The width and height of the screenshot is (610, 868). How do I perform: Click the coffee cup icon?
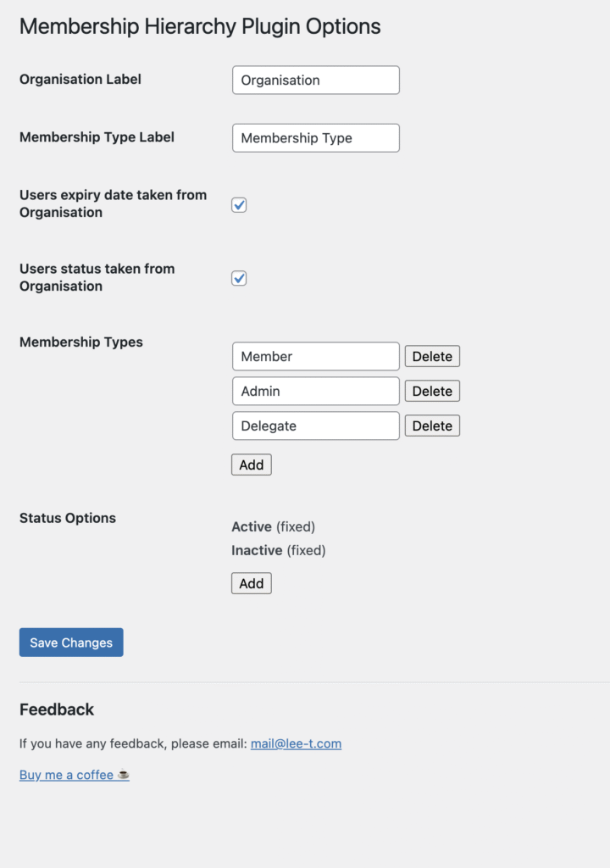point(124,775)
